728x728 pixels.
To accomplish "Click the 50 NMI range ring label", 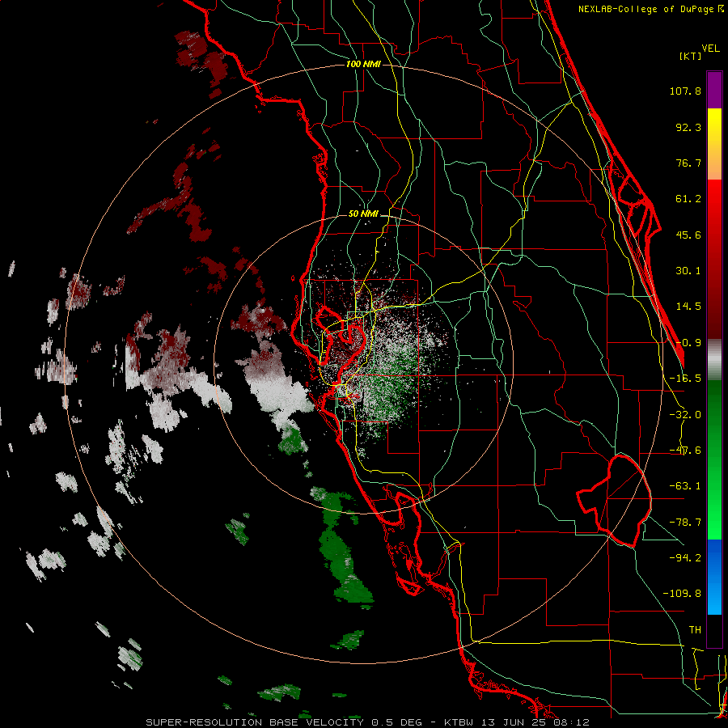I will [363, 214].
